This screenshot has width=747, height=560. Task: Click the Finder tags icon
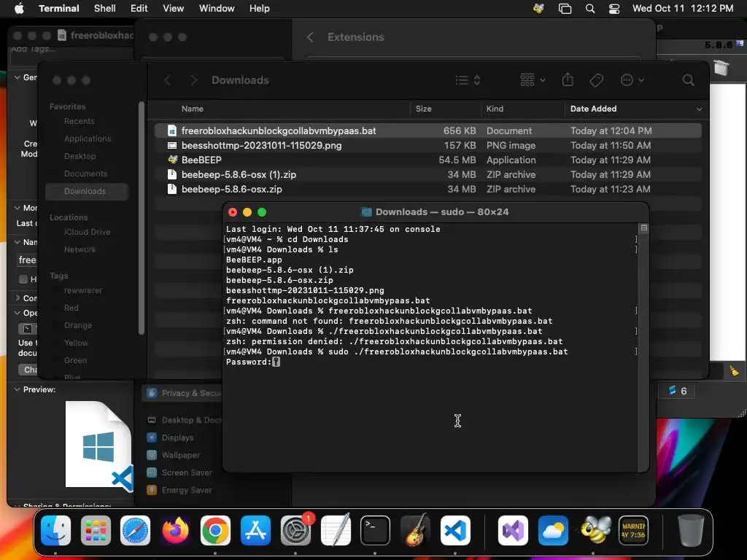[x=596, y=80]
